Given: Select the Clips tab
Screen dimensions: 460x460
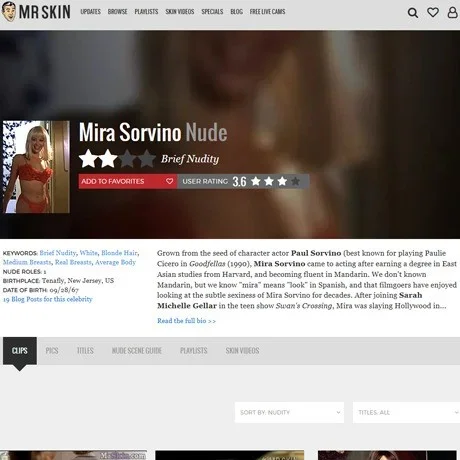Looking at the screenshot, I should 20,351.
